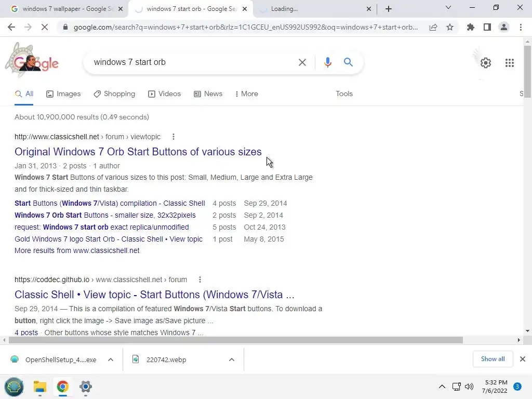The width and height of the screenshot is (532, 399).
Task: Open Windows 7 Orb smaller size link
Action: (105, 215)
